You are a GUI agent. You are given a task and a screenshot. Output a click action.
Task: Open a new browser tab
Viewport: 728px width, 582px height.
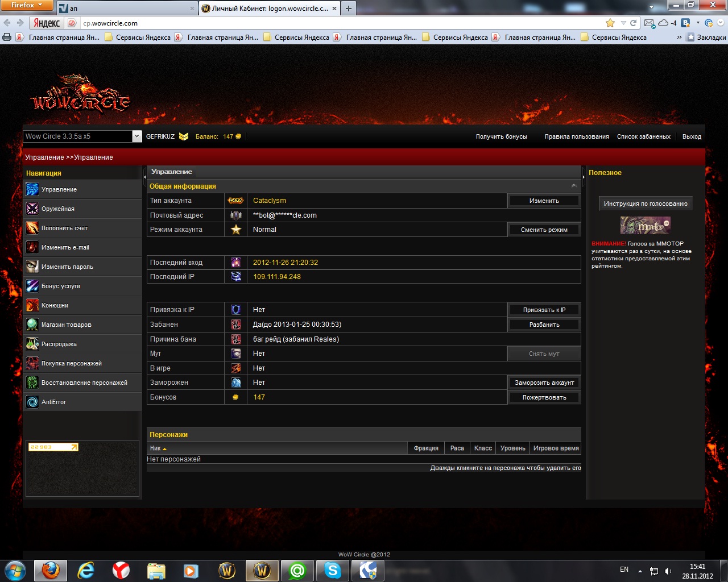(349, 9)
